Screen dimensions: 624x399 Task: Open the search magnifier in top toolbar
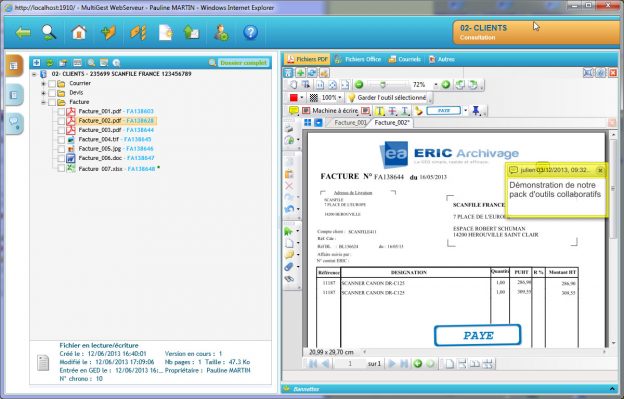tap(49, 33)
